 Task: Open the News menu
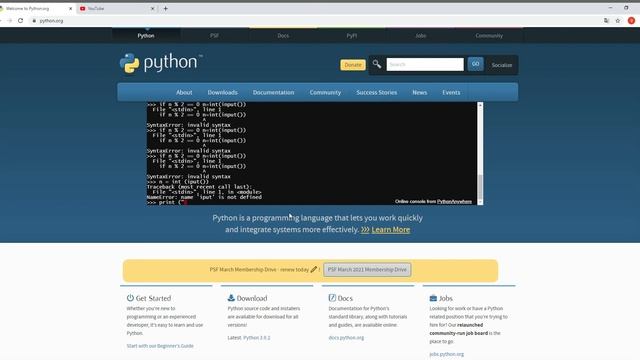420,92
